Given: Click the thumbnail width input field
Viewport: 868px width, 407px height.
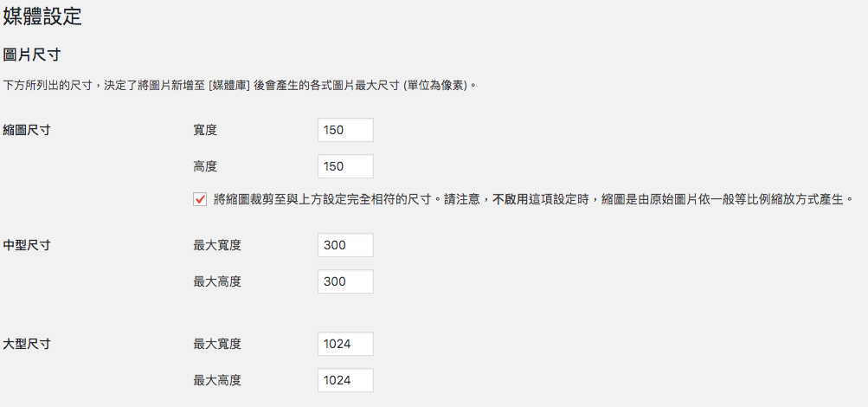Looking at the screenshot, I should pos(345,130).
